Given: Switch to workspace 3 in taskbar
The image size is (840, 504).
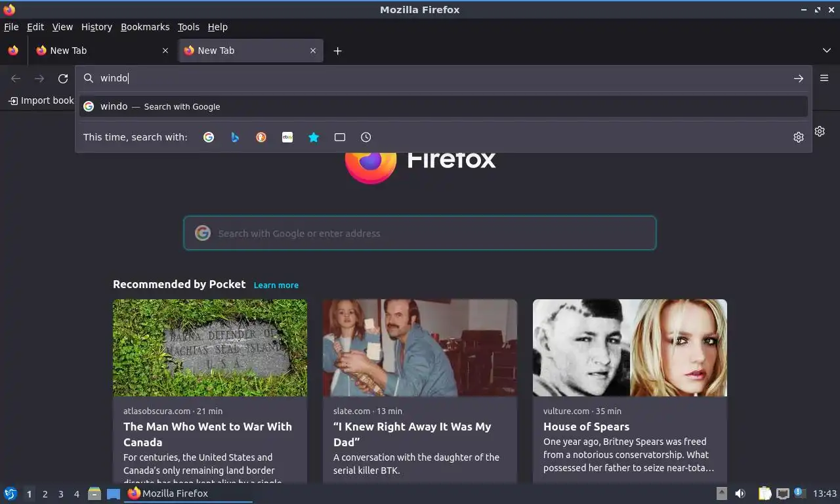Looking at the screenshot, I should 61,493.
